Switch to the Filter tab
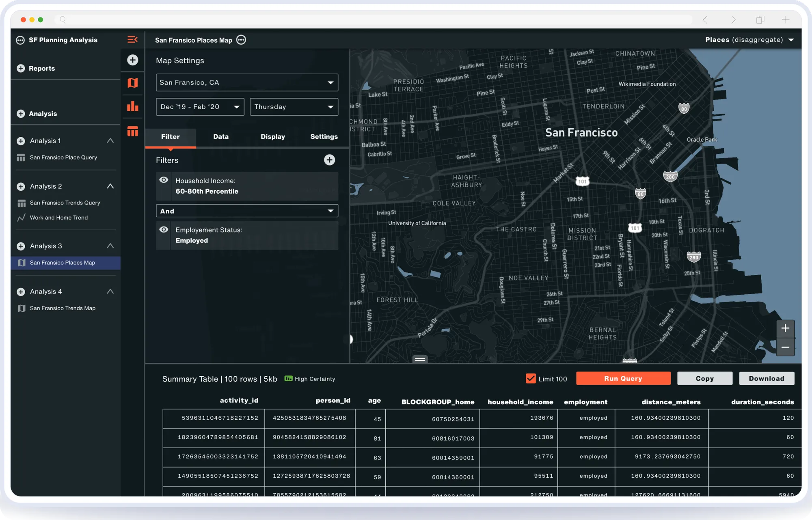 [171, 137]
